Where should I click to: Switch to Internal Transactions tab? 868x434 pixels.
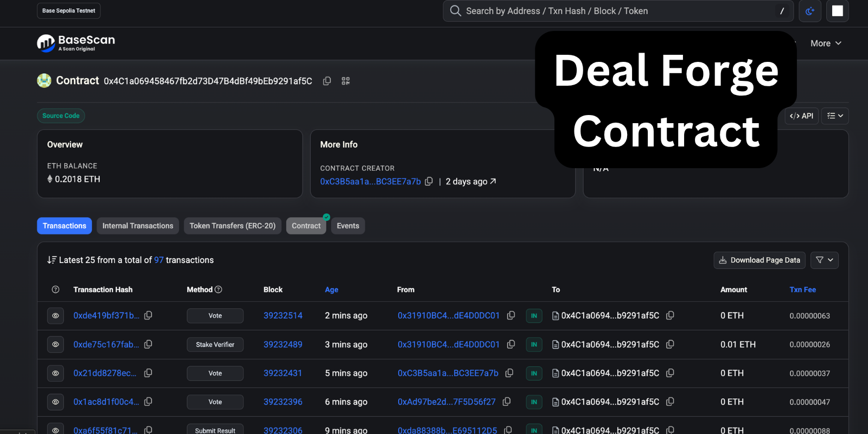tap(138, 226)
